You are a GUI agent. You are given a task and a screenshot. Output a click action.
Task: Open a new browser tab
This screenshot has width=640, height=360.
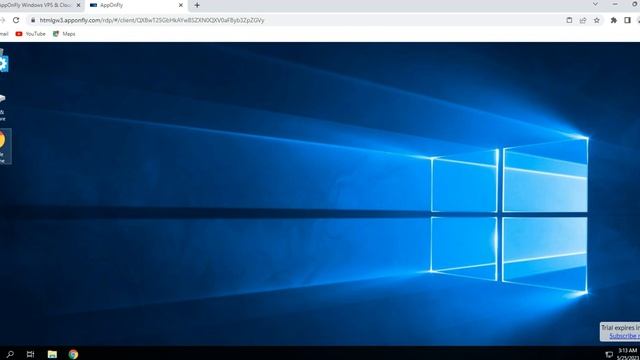(197, 5)
